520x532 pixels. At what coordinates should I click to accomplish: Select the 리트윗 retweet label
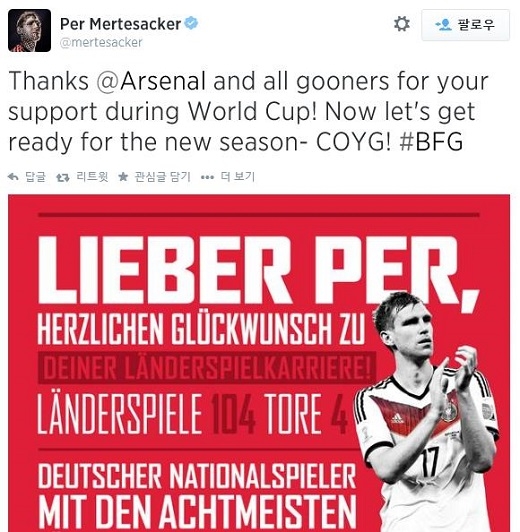(92, 176)
